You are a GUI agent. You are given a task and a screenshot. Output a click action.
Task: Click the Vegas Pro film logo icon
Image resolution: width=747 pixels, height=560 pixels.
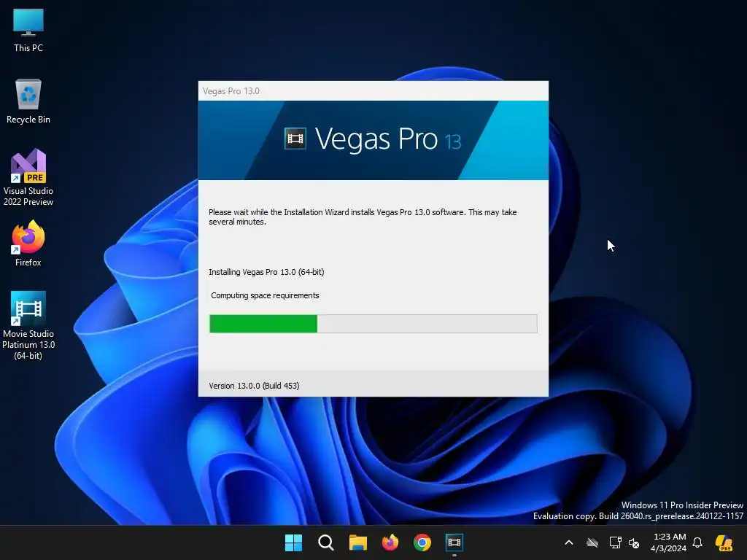point(295,139)
